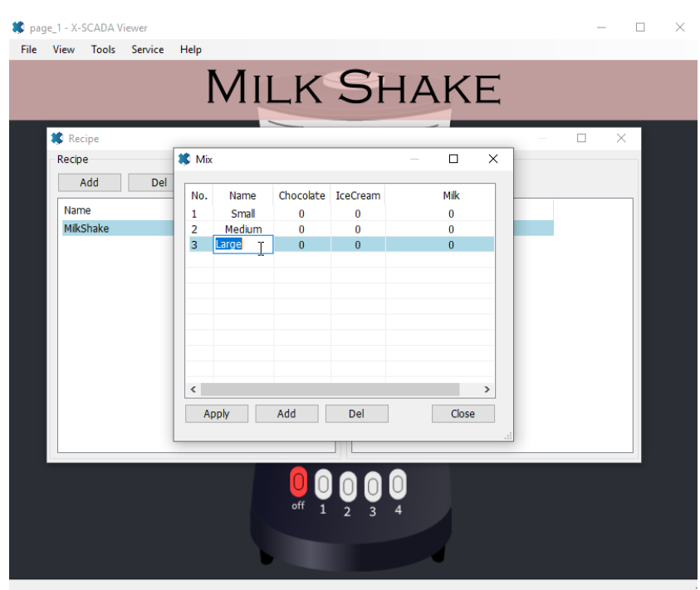Click the Chocolate column header
Viewport: 700px width, 590px height.
pyautogui.click(x=301, y=195)
